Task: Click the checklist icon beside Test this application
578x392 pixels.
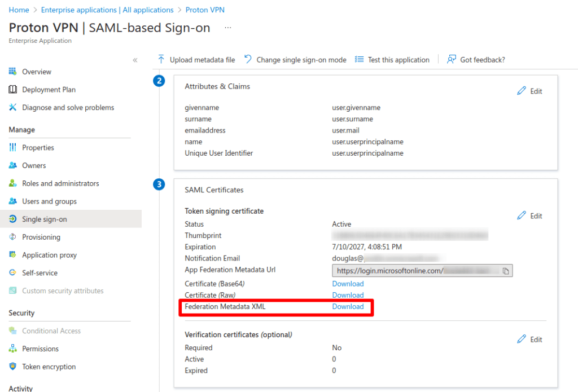Action: (359, 59)
